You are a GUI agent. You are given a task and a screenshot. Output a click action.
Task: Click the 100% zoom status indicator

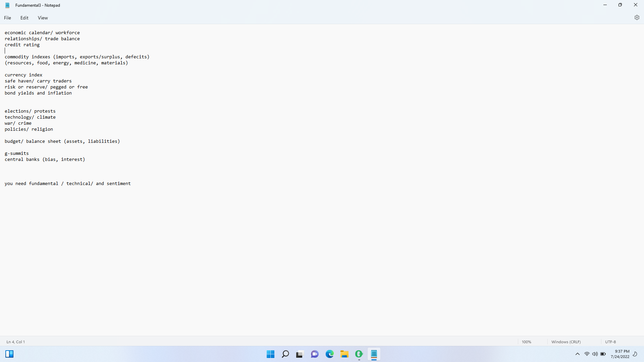click(526, 342)
